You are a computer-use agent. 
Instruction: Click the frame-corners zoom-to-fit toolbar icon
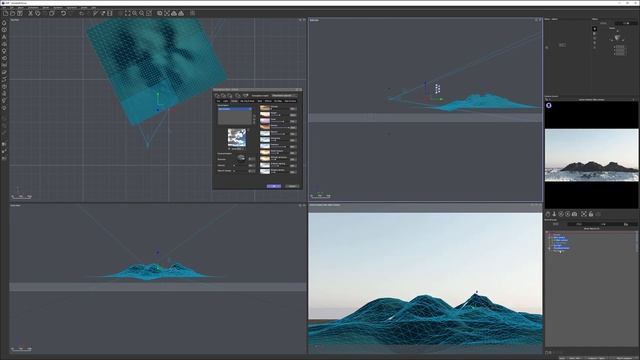pos(127,13)
